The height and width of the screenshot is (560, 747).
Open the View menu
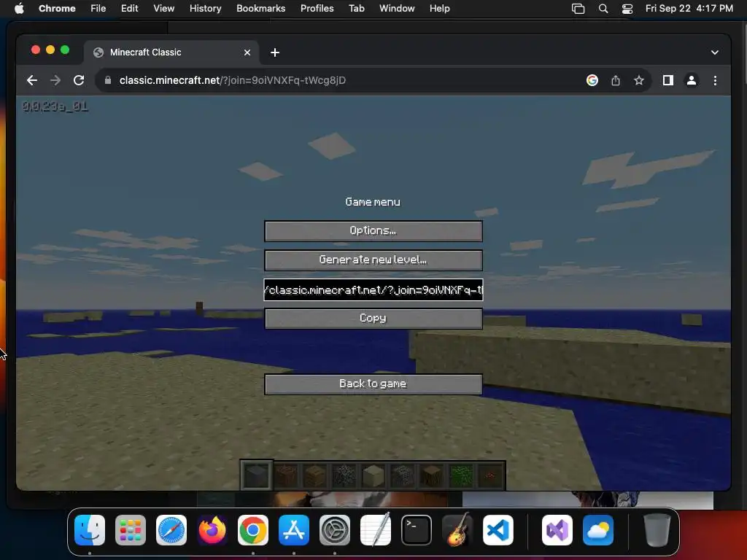point(164,9)
